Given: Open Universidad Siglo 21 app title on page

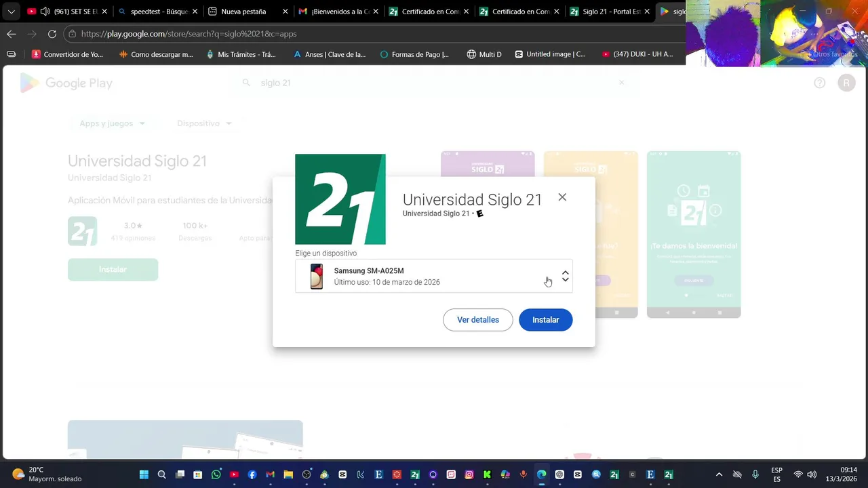Looking at the screenshot, I should pos(137,161).
